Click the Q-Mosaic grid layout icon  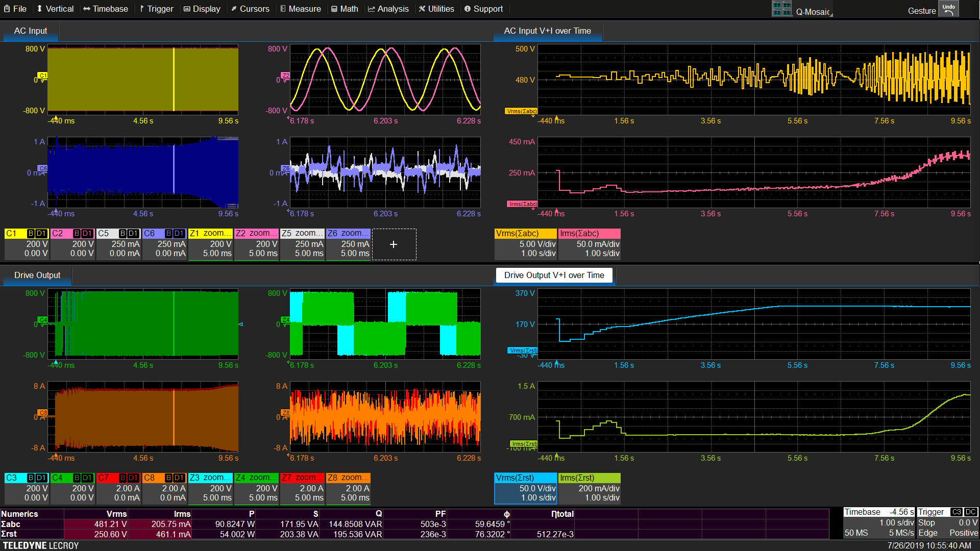click(x=781, y=9)
